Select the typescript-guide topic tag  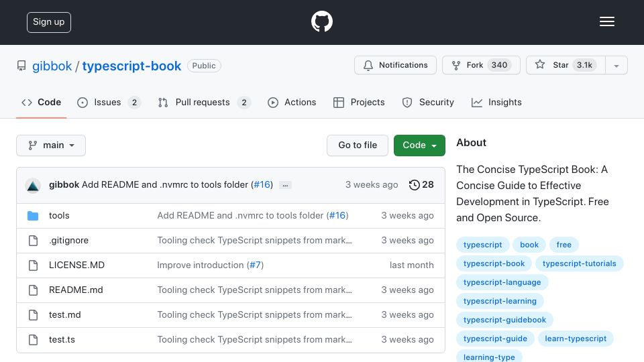coord(495,339)
